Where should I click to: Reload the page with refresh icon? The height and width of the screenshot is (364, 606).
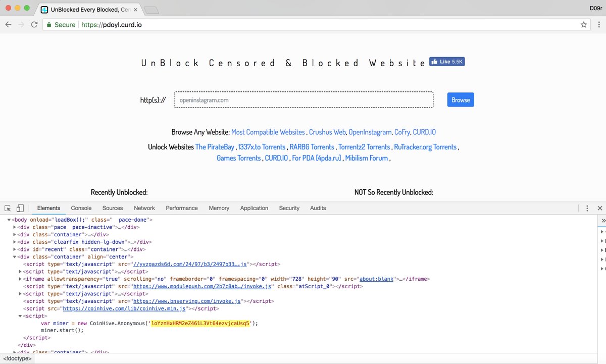click(x=34, y=25)
